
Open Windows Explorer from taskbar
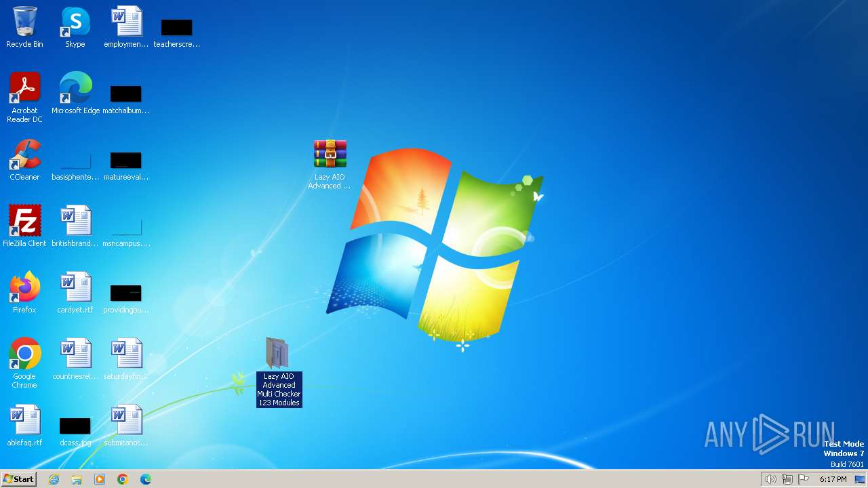coord(77,479)
